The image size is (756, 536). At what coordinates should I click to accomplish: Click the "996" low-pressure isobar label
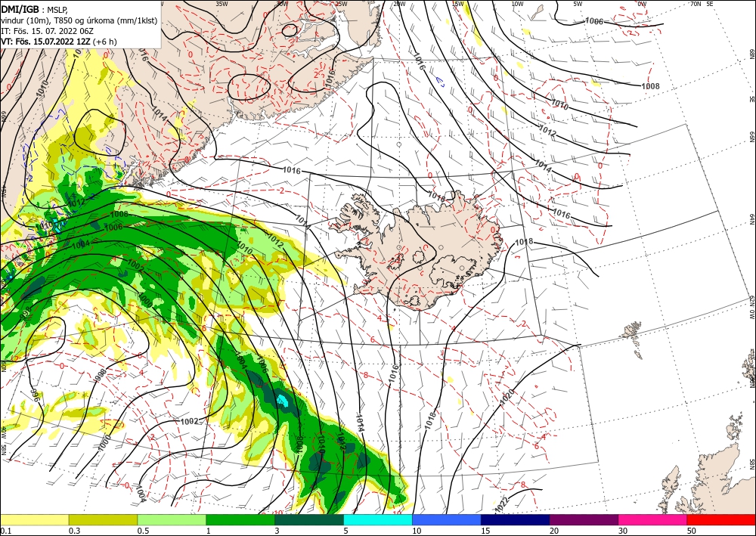[35, 395]
